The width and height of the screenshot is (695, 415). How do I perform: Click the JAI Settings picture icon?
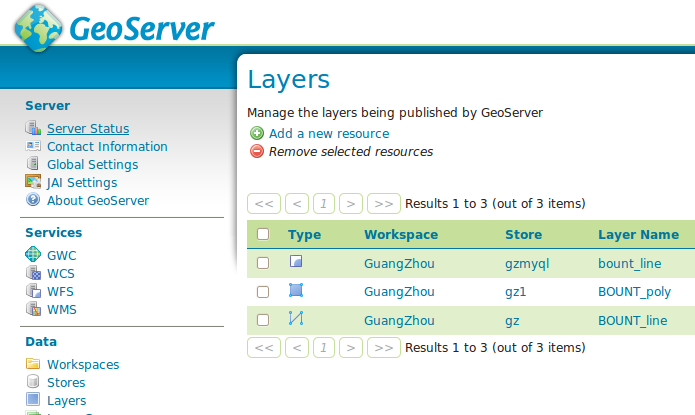[x=33, y=182]
